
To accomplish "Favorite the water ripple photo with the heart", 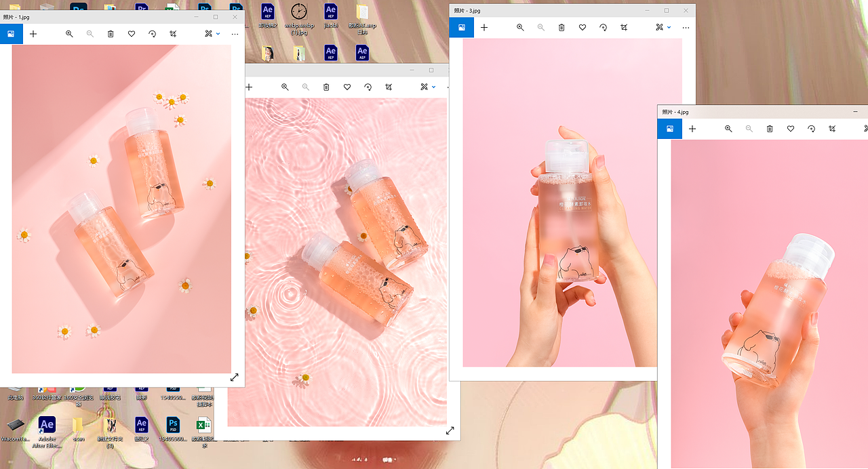I will [x=347, y=87].
